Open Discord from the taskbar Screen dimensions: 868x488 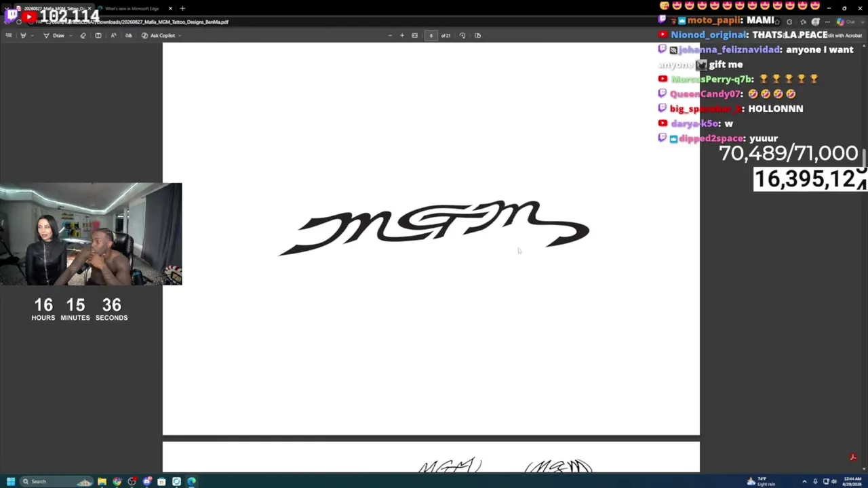pyautogui.click(x=146, y=481)
